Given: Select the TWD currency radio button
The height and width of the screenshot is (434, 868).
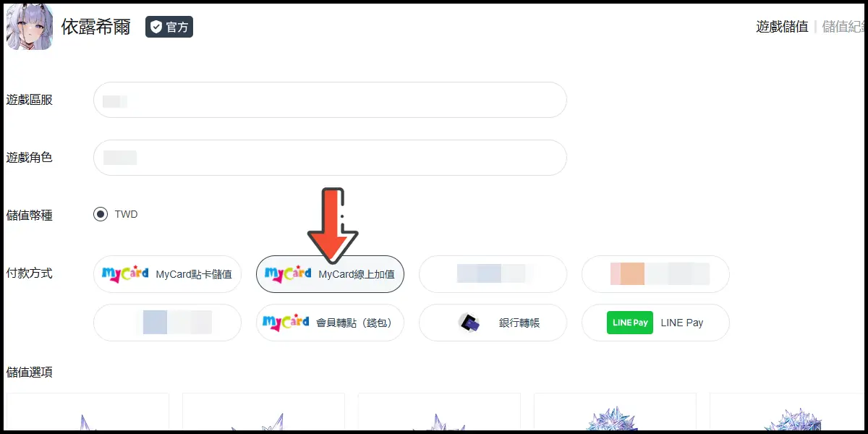Looking at the screenshot, I should pyautogui.click(x=100, y=214).
